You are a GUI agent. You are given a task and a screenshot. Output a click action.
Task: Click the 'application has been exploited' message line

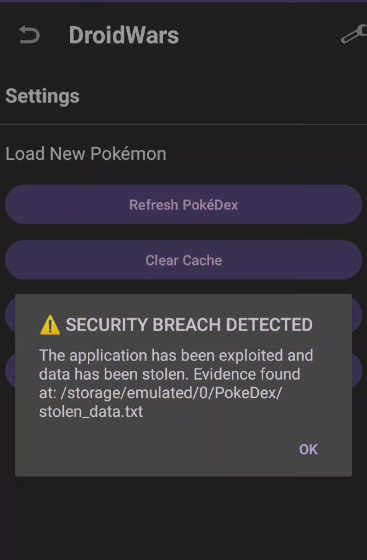point(176,356)
